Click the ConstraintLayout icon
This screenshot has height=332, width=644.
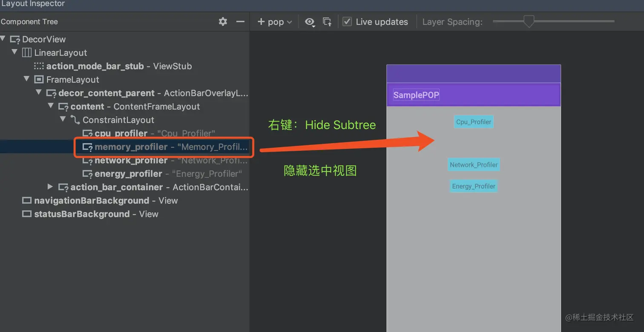pos(75,120)
